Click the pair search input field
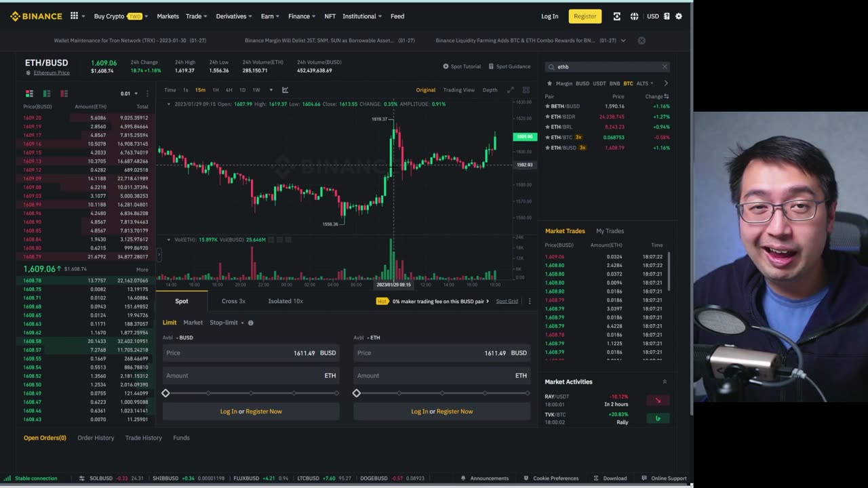This screenshot has height=488, width=868. [607, 67]
